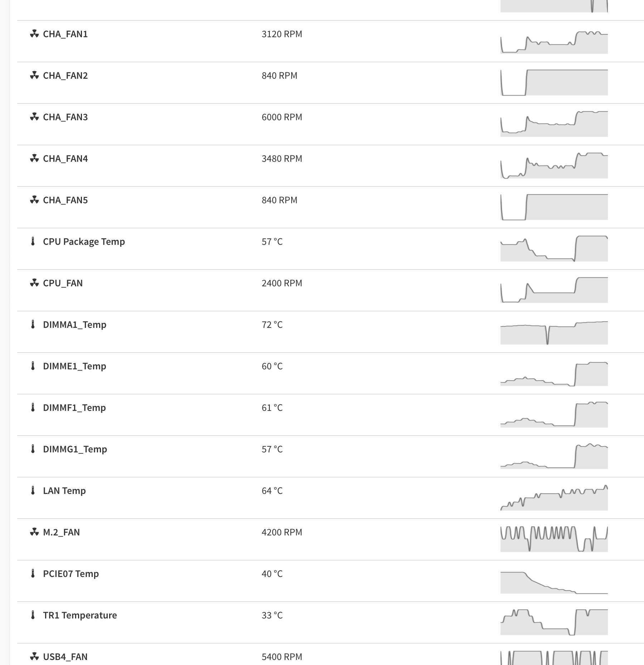The image size is (644, 665).
Task: Click the 6000 RPM reading for CHA_FAN3
Action: (x=282, y=117)
